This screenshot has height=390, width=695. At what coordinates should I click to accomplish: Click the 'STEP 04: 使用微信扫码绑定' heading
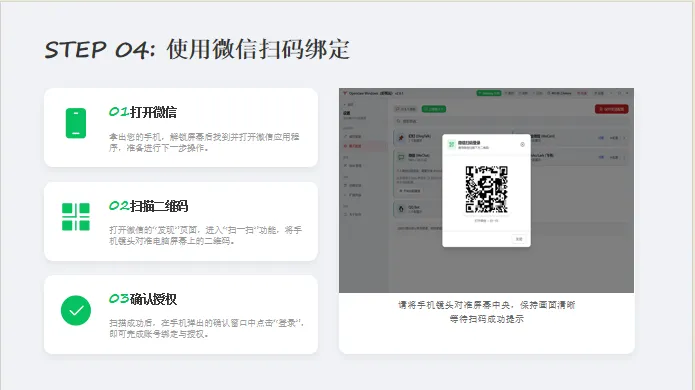click(x=197, y=49)
